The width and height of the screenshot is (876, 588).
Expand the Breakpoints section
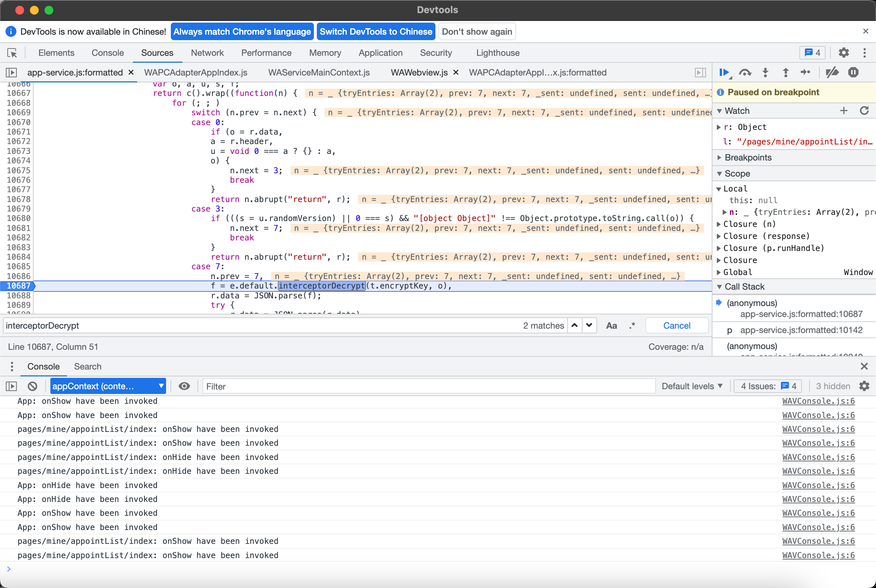click(719, 158)
